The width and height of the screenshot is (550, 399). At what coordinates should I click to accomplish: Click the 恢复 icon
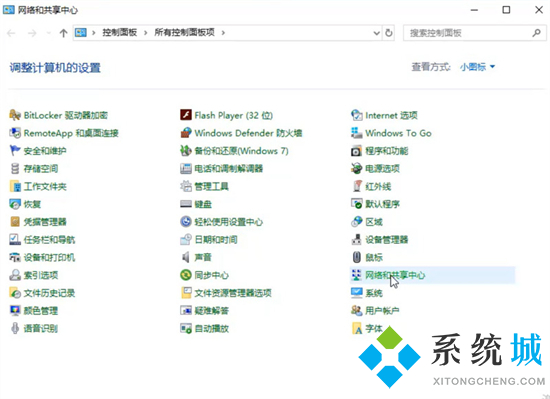click(15, 204)
